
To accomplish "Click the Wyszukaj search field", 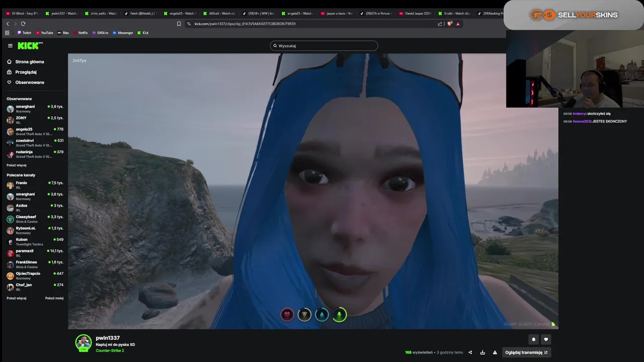I will (x=324, y=46).
